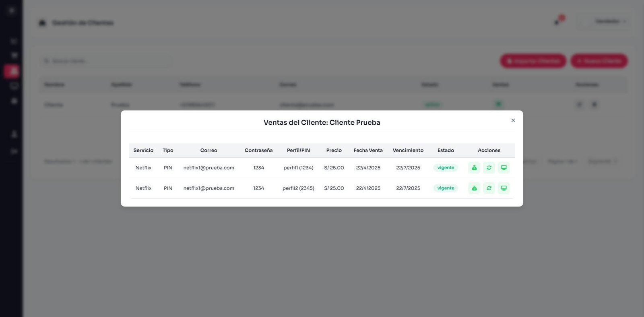The image size is (644, 317).
Task: Click the netflix1@prueba.com email in first row
Action: coord(208,168)
